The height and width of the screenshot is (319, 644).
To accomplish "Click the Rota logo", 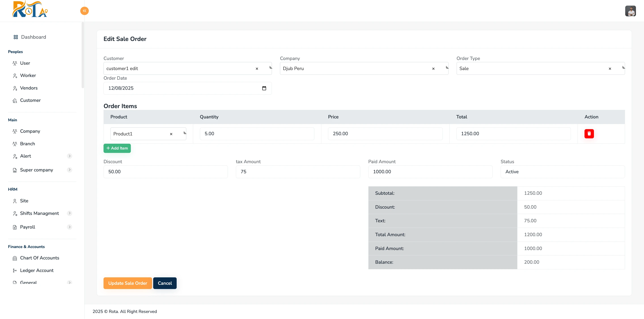I will pyautogui.click(x=30, y=9).
